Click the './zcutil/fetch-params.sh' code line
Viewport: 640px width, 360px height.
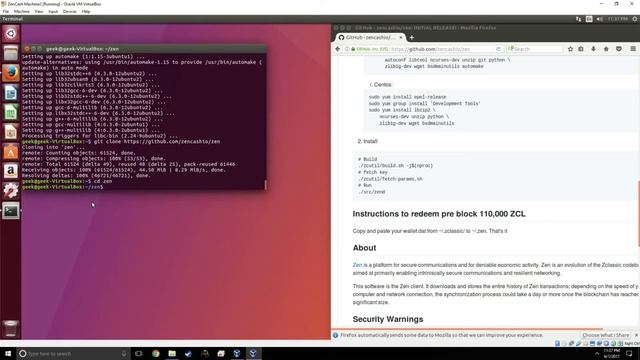[390, 179]
